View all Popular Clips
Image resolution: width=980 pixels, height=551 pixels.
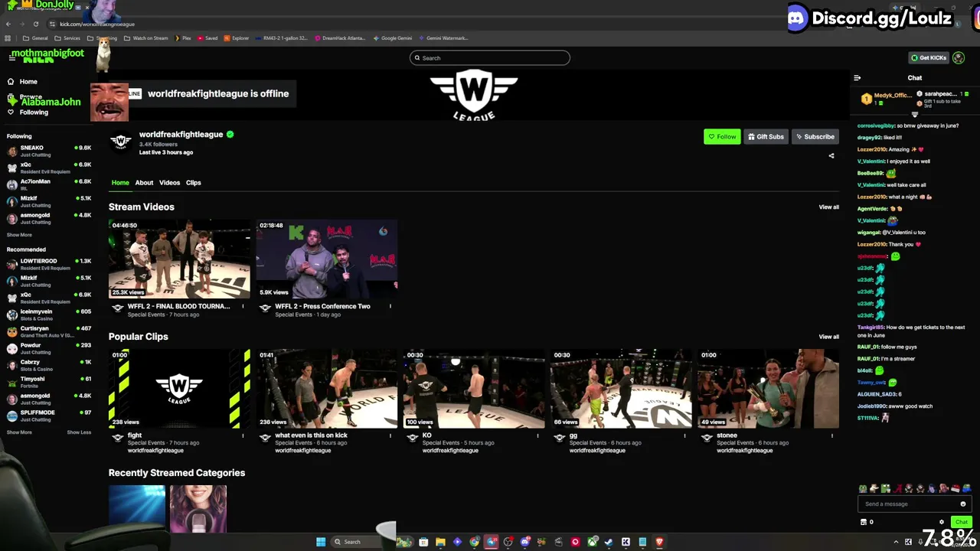pos(828,337)
